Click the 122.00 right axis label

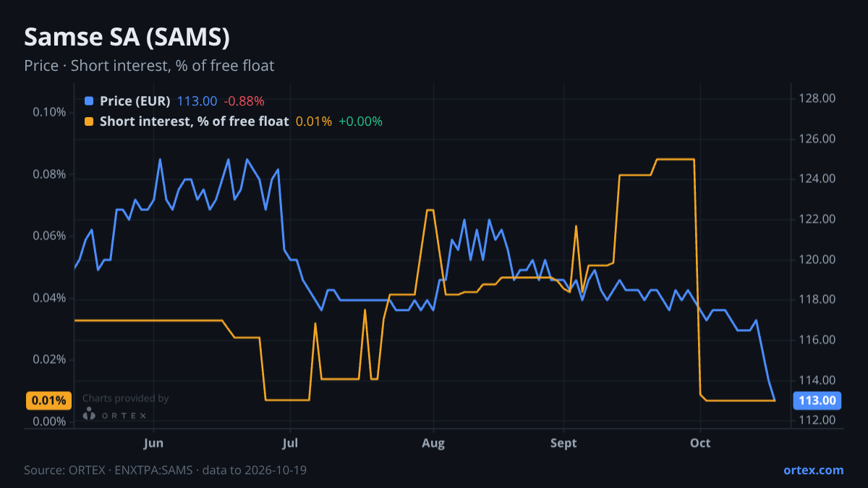click(818, 219)
